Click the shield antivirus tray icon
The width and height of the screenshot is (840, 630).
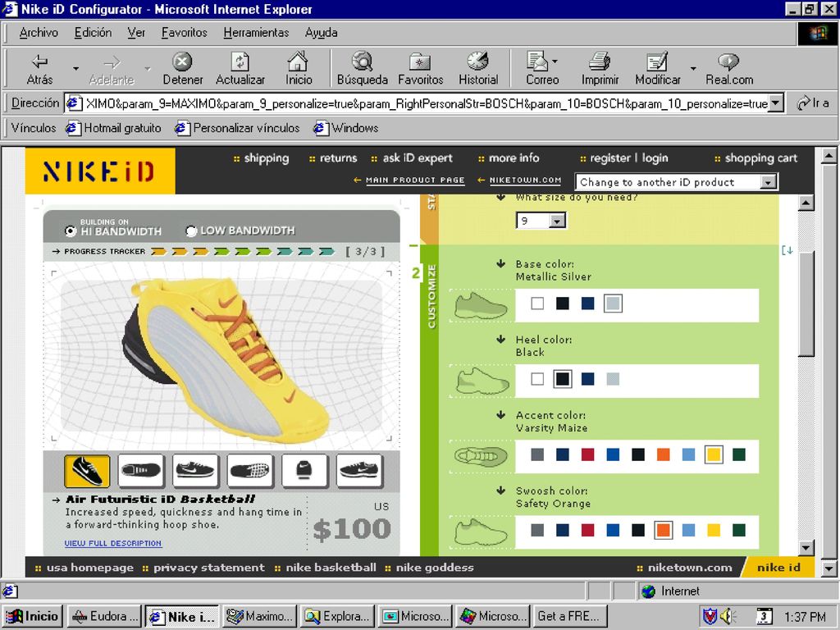click(710, 616)
